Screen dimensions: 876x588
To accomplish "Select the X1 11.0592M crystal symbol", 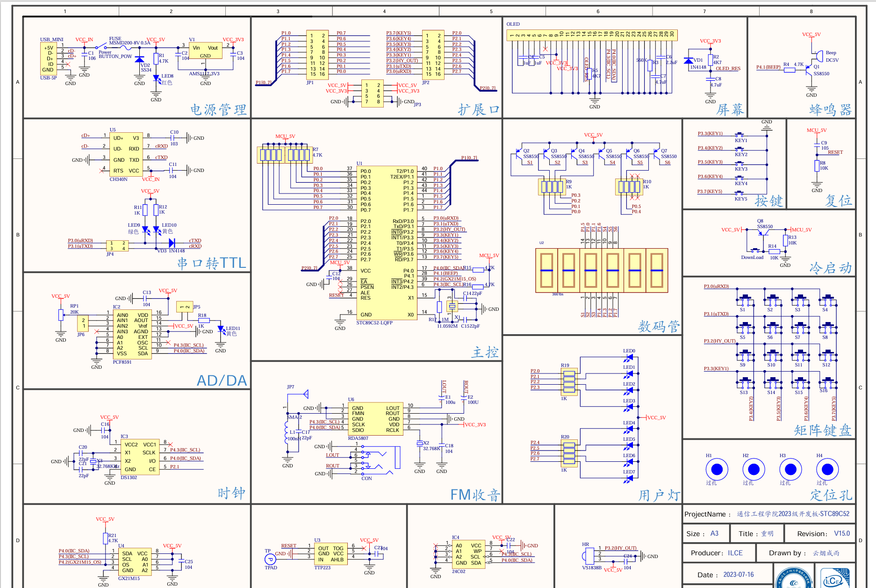I will coord(452,307).
